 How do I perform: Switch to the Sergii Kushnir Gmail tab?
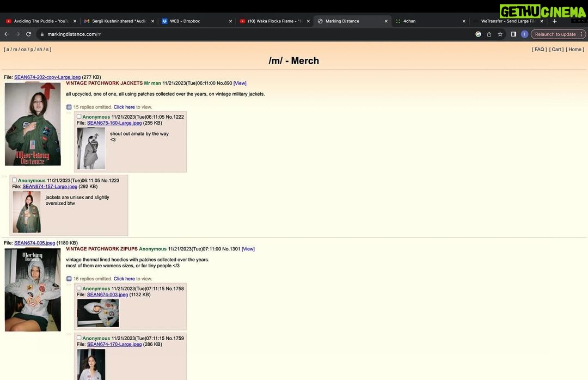[x=118, y=21]
